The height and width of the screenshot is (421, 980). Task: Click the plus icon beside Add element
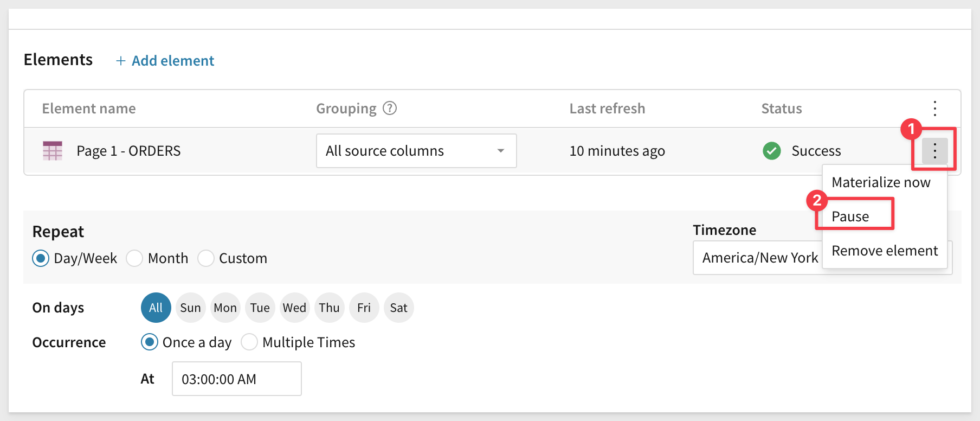(x=120, y=61)
